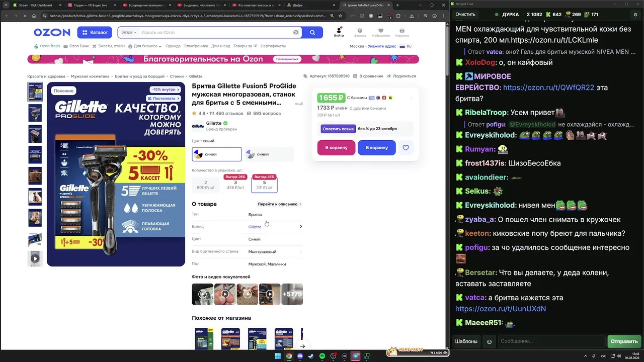The image size is (644, 362).
Task: Open Spotify from the taskbar
Action: pos(322,356)
